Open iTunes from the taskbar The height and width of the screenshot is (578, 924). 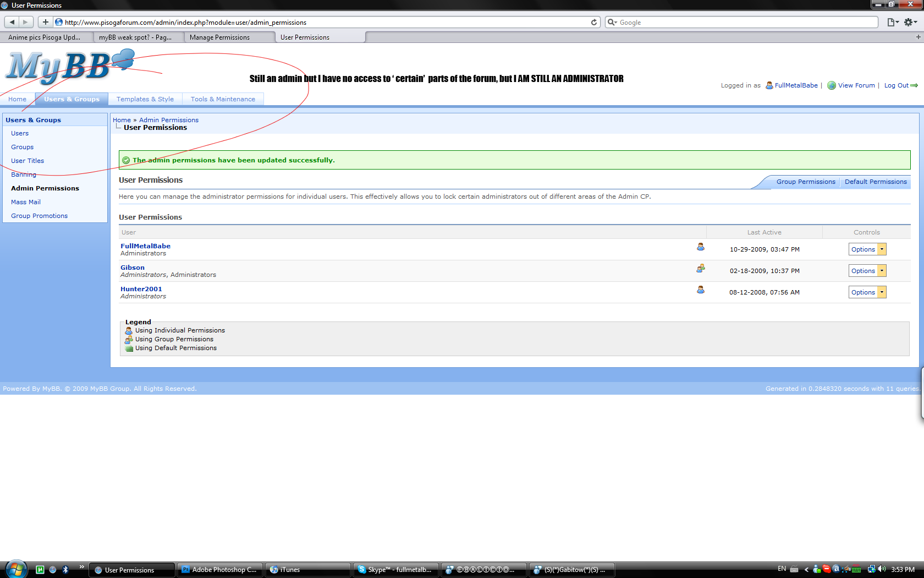coord(308,570)
